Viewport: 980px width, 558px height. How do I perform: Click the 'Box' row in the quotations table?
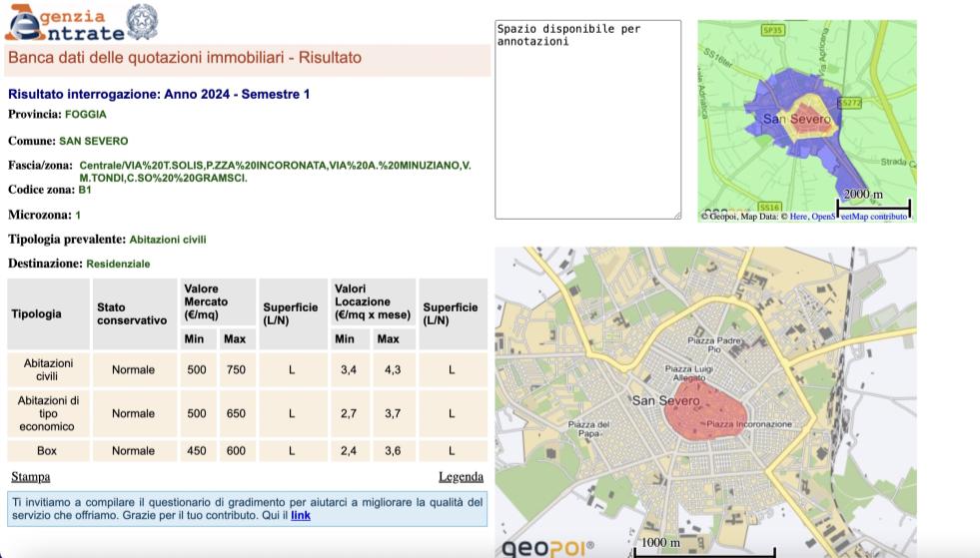[x=47, y=451]
